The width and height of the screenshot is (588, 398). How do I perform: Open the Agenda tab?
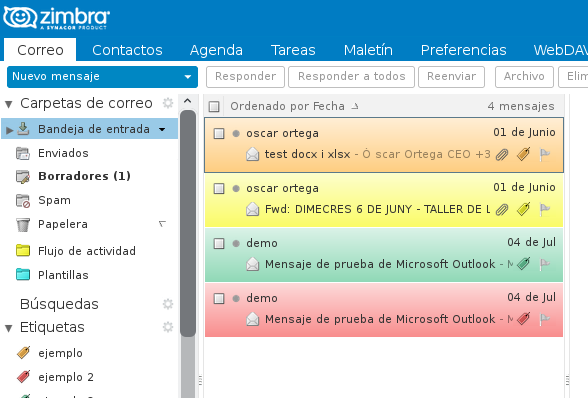(x=216, y=50)
